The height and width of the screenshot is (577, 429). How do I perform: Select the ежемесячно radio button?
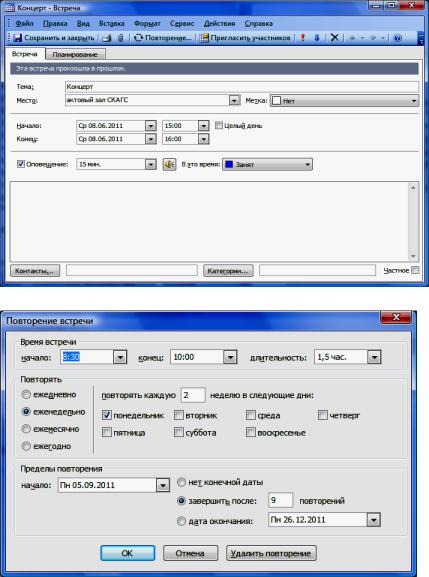click(26, 429)
